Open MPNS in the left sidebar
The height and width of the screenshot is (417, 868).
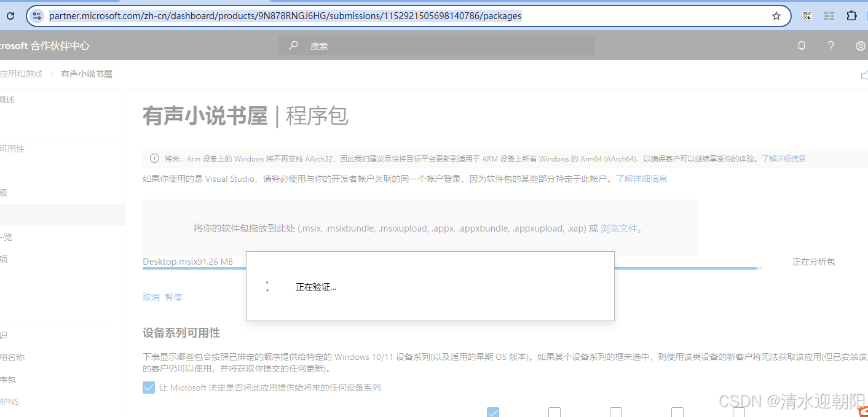tap(9, 402)
